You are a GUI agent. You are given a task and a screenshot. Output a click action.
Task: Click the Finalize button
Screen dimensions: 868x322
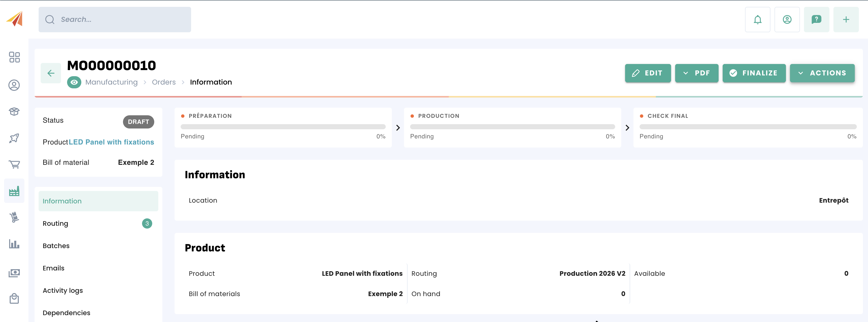pos(754,73)
